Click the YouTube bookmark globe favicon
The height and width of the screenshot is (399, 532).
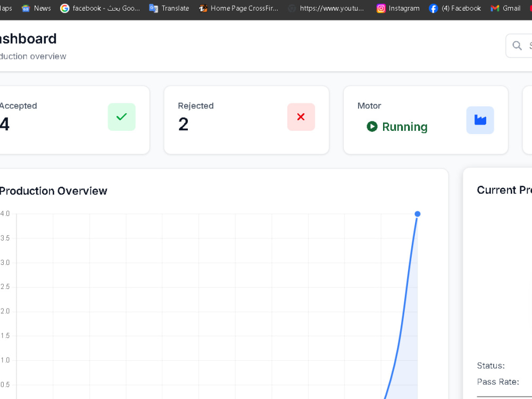[x=292, y=8]
